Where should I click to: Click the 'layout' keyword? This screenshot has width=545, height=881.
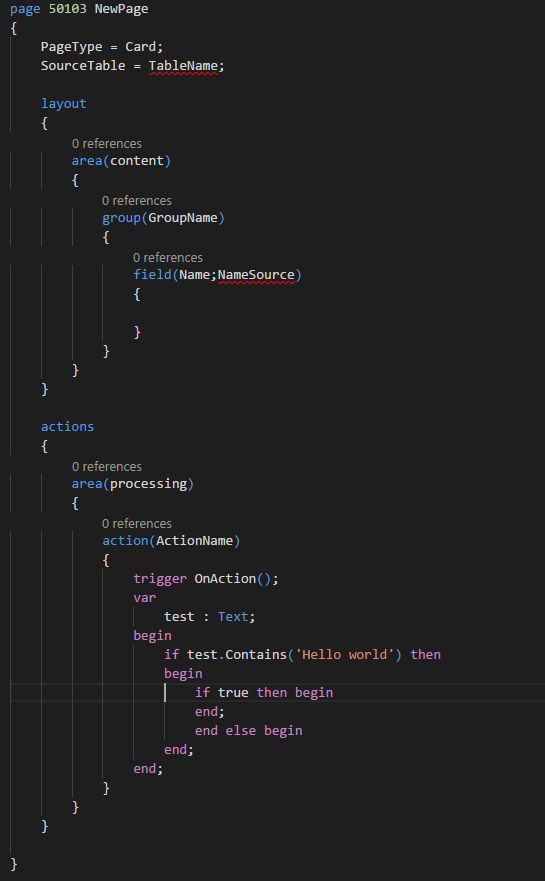[x=63, y=104]
